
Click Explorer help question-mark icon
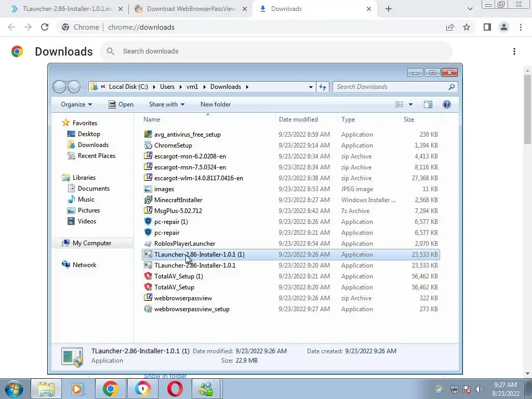pyautogui.click(x=447, y=104)
